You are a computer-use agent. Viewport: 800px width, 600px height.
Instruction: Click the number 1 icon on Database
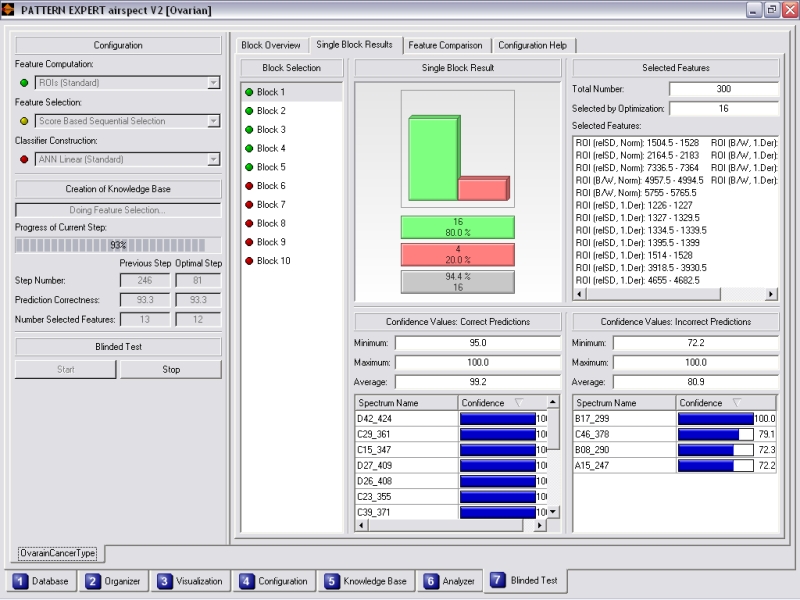(22, 581)
